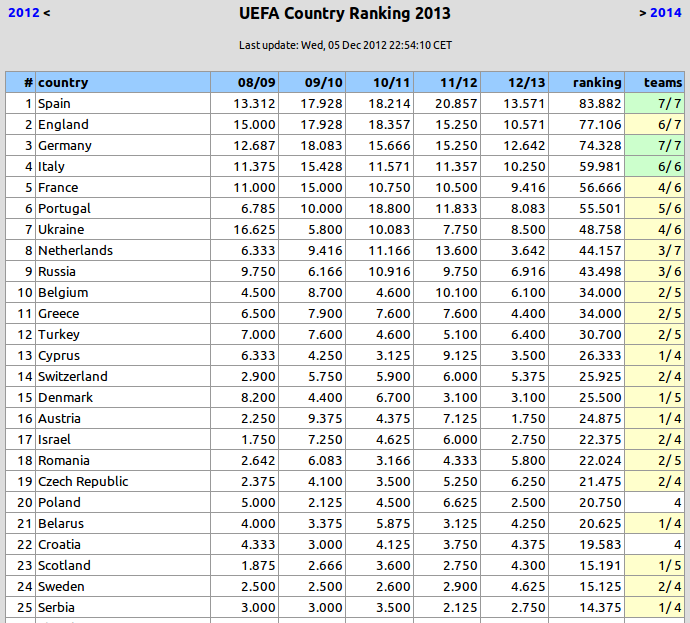690x623 pixels.
Task: Click Romania's ranking value 22.024
Action: pyautogui.click(x=600, y=461)
